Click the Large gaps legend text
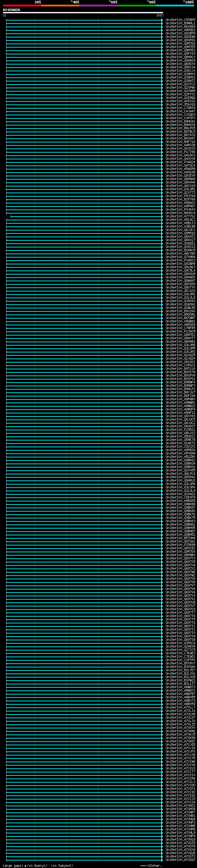The width and height of the screenshot is (197, 868). (x=38, y=866)
